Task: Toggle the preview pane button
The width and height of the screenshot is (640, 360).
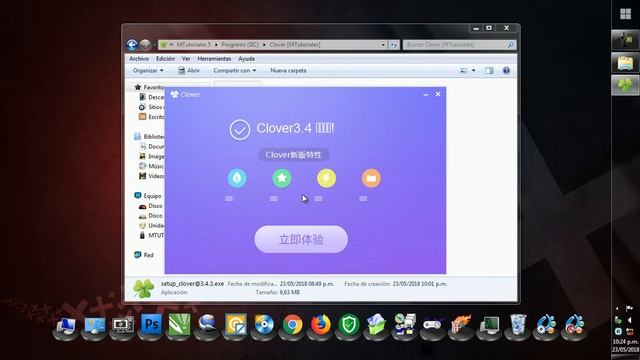Action: coord(489,71)
